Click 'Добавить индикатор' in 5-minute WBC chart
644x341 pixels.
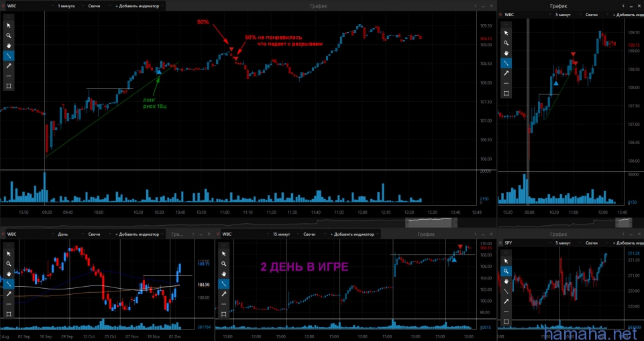point(628,14)
